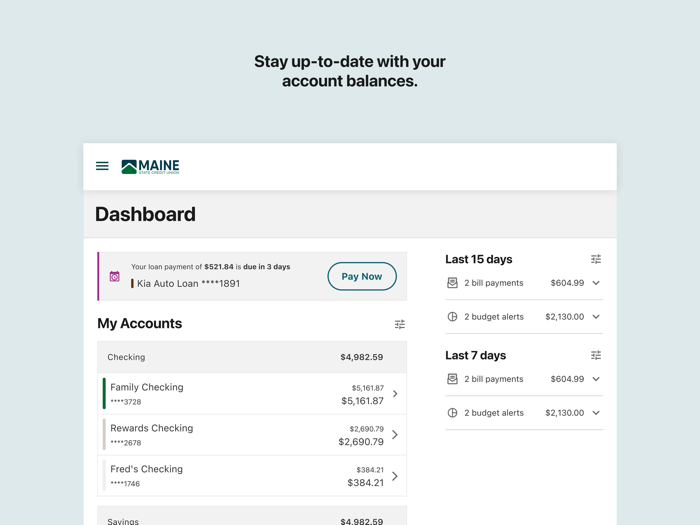Click bill payments icon under Last 15 days
Image resolution: width=700 pixels, height=525 pixels.
coord(452,283)
